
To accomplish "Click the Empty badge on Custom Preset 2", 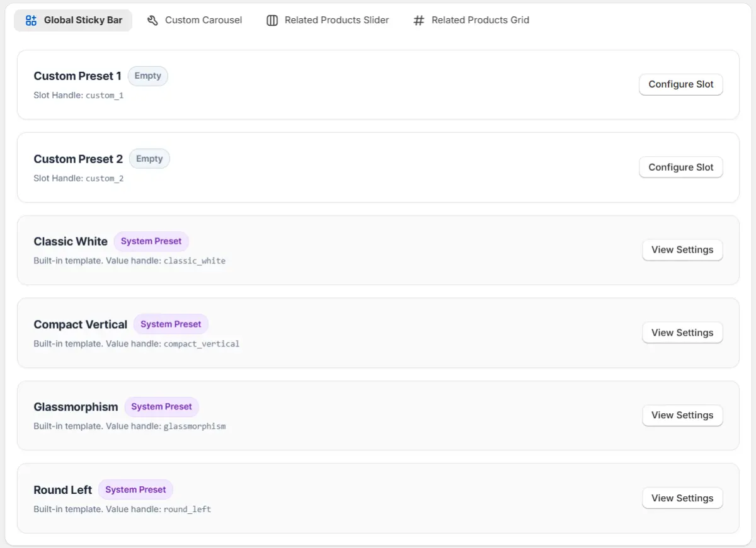I will coord(149,159).
